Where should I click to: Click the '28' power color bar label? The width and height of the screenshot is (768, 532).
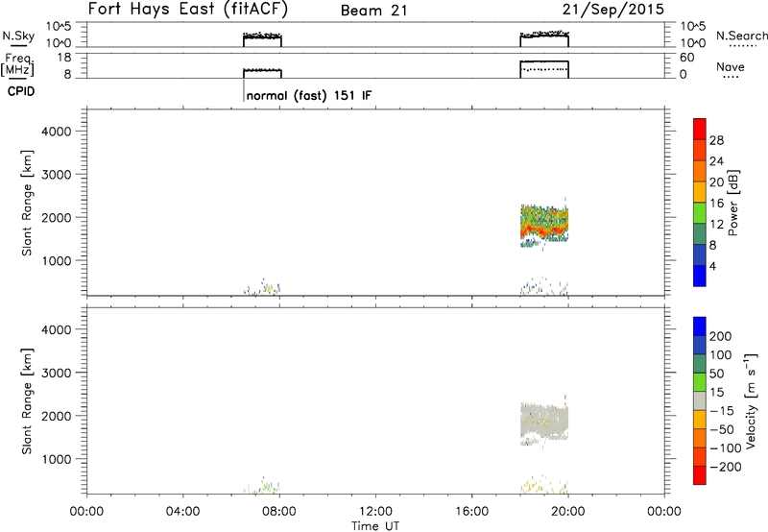(716, 140)
